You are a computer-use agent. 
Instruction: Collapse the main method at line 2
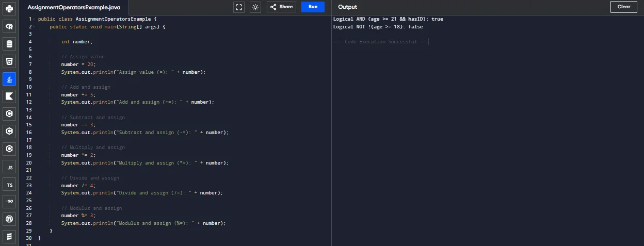point(34,26)
